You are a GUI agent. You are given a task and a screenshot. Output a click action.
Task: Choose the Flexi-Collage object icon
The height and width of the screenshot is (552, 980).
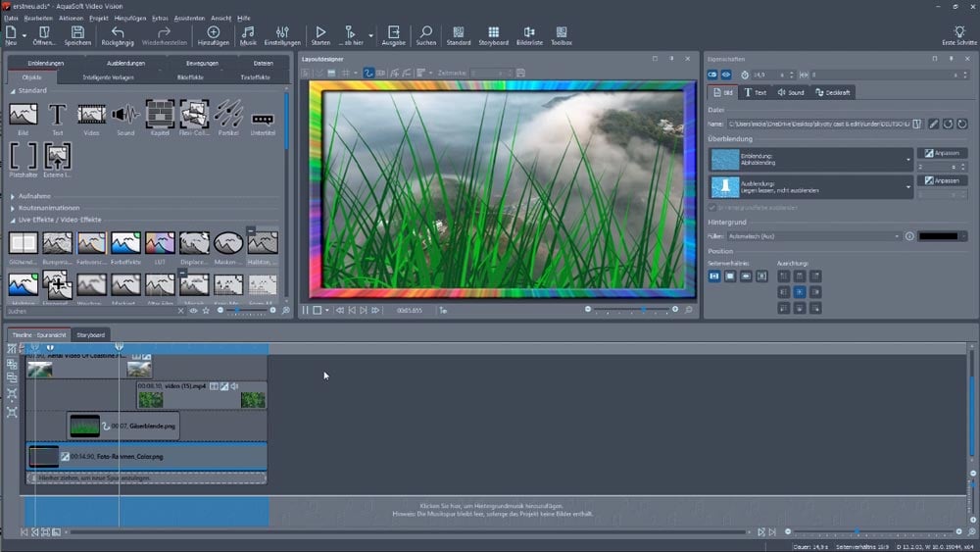tap(194, 116)
